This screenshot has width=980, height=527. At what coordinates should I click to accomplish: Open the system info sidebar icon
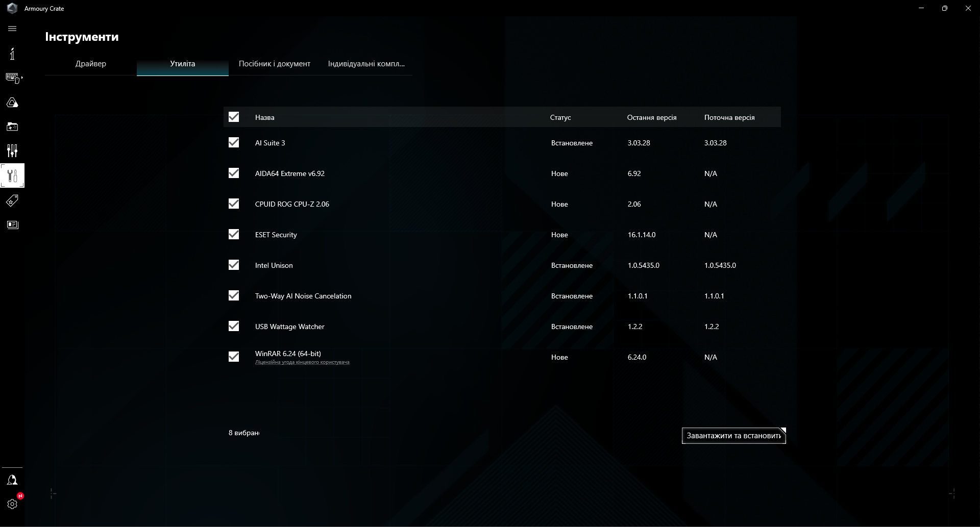click(12, 54)
